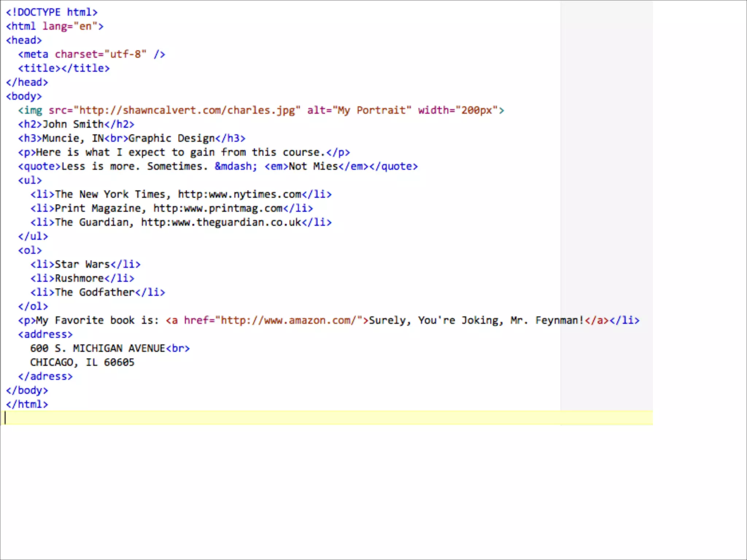The image size is (747, 560).
Task: Click the DOCTYPE html declaration line
Action: [x=51, y=12]
